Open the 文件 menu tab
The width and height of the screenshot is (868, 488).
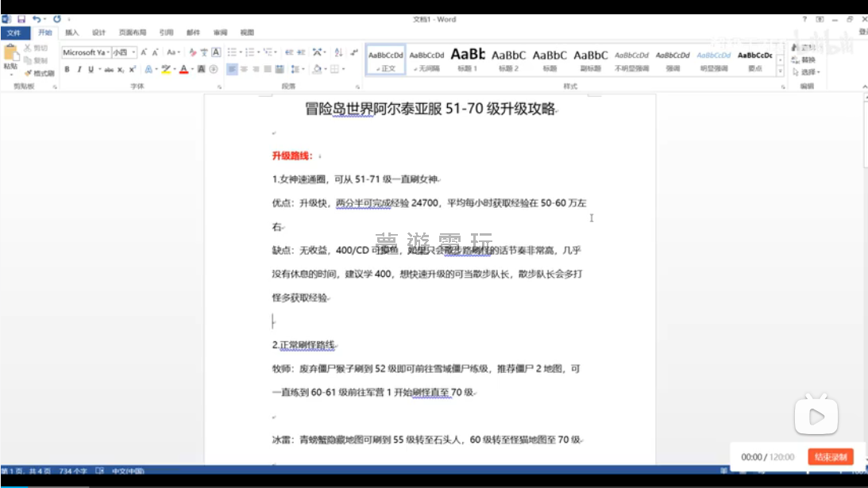coord(14,33)
